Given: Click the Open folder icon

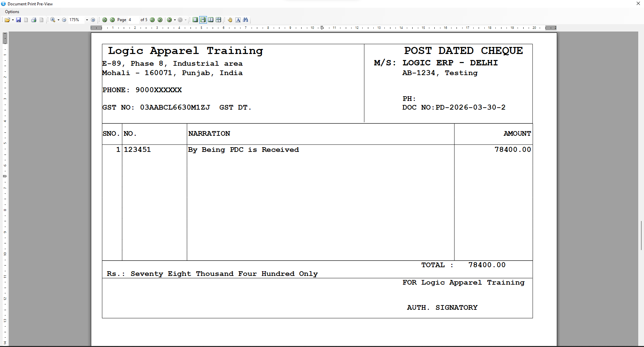Looking at the screenshot, I should (x=7, y=20).
